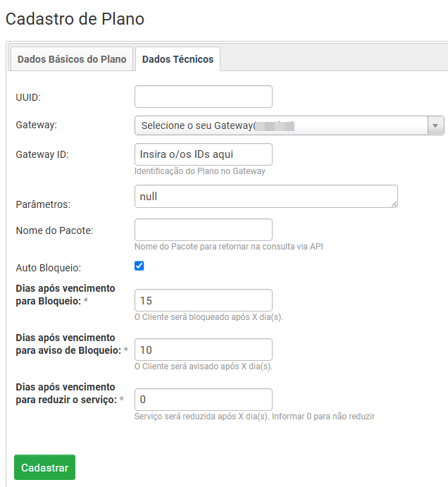
Task: Click the Parâmetros label
Action: 44,204
